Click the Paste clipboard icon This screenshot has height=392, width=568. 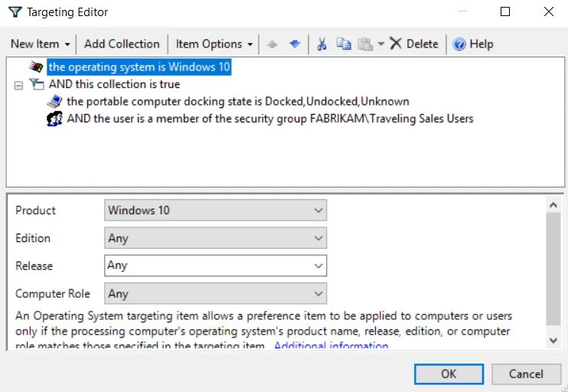click(x=365, y=44)
